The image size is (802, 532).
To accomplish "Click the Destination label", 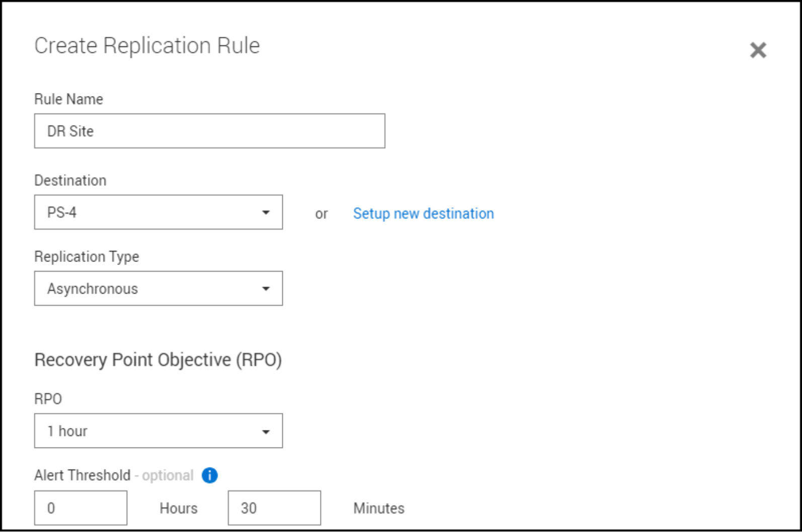I will tap(70, 181).
